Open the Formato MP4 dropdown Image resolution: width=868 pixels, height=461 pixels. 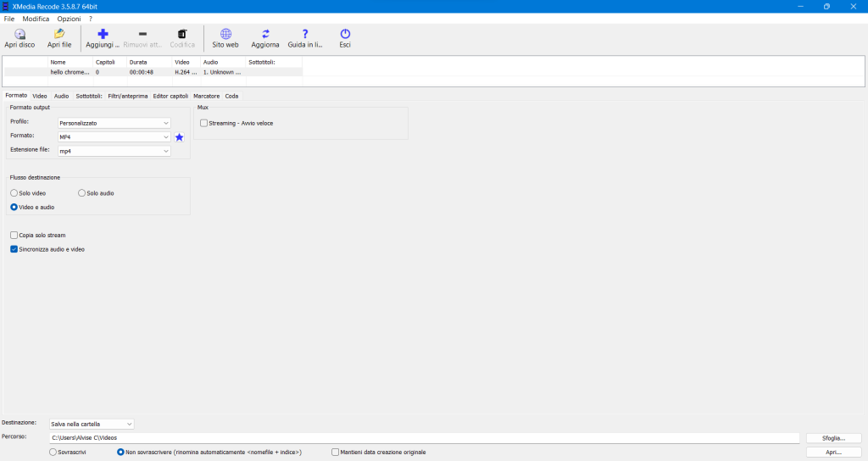tap(166, 137)
